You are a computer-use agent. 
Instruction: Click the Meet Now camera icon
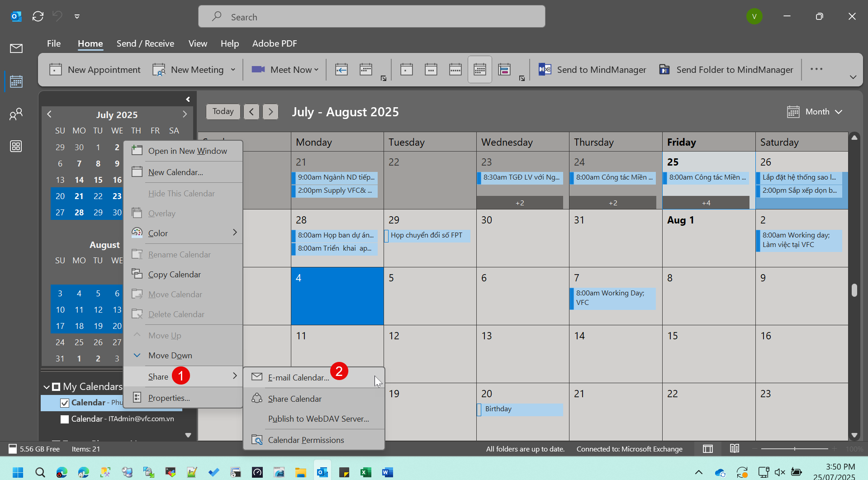click(258, 70)
